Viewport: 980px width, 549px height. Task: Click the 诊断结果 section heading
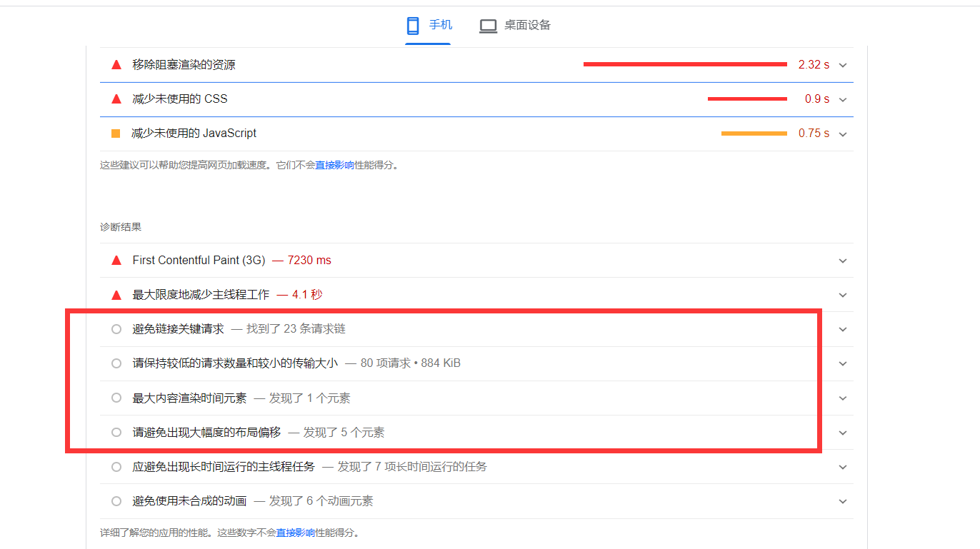pyautogui.click(x=121, y=227)
